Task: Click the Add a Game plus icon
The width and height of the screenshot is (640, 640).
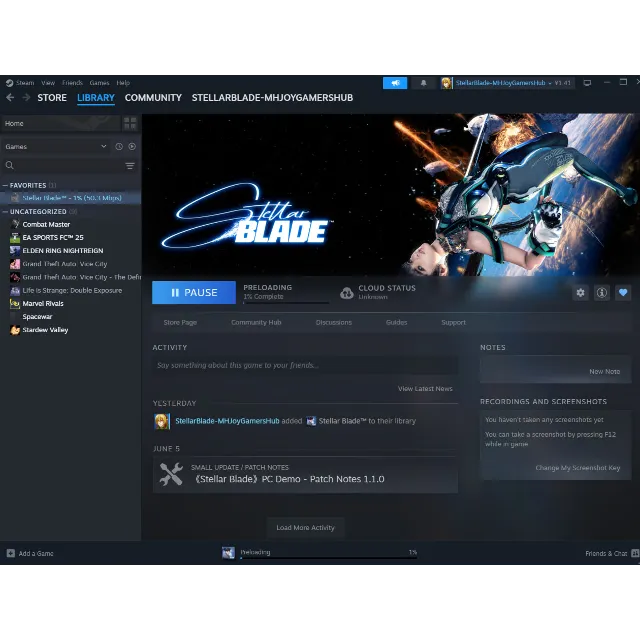Action: (11, 553)
